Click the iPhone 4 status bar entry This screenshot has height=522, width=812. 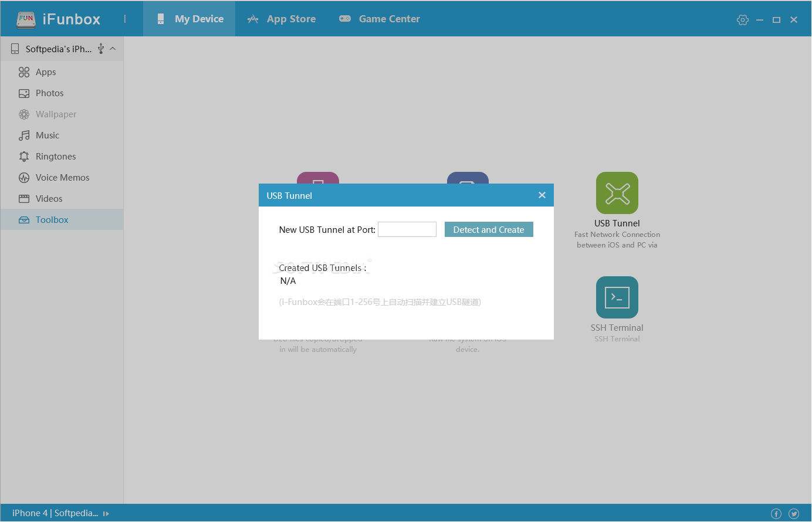(x=55, y=513)
